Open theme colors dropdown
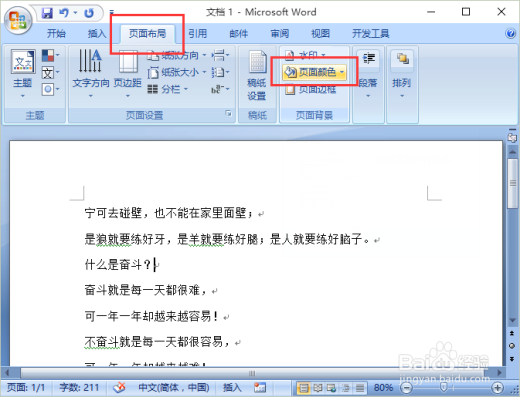The width and height of the screenshot is (520, 397). pyautogui.click(x=50, y=55)
